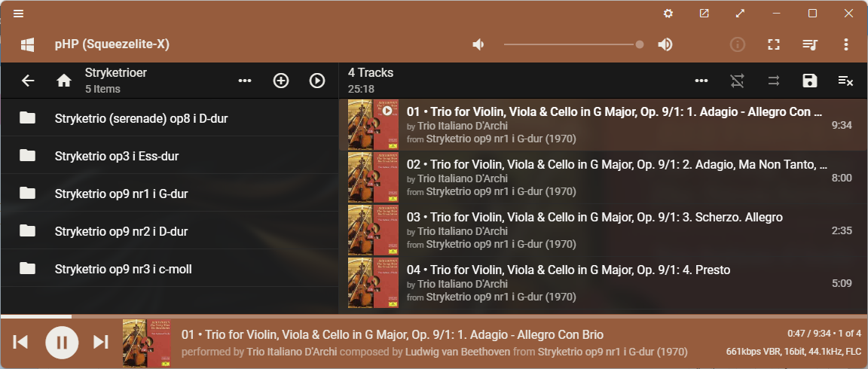Click the home icon in browser

(64, 81)
